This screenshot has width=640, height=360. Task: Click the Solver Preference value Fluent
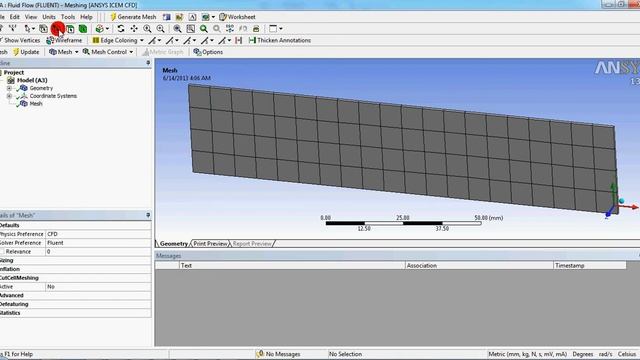[x=98, y=243]
